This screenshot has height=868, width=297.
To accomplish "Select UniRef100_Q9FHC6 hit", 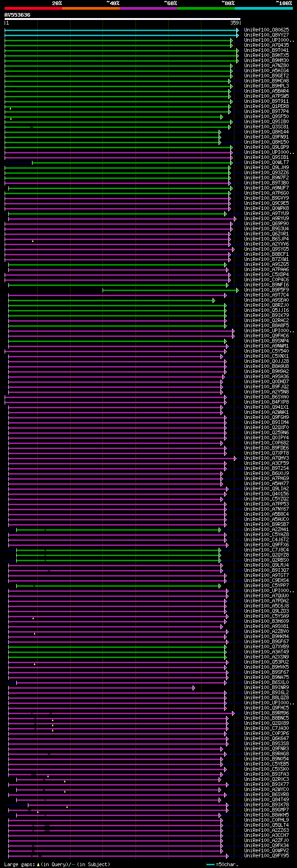I will 266,336.
